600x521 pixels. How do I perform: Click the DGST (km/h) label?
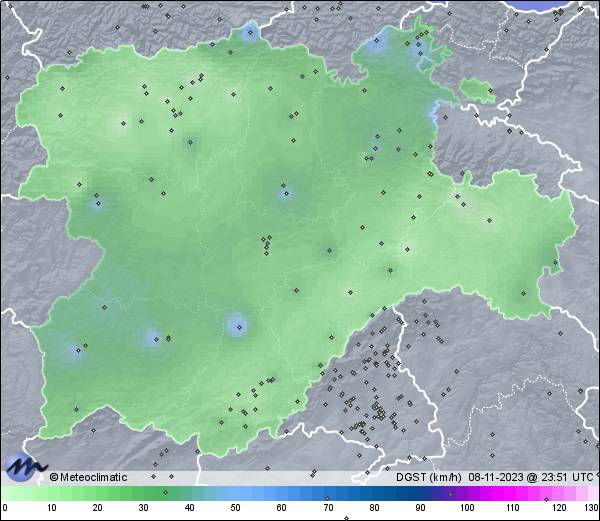[429, 477]
